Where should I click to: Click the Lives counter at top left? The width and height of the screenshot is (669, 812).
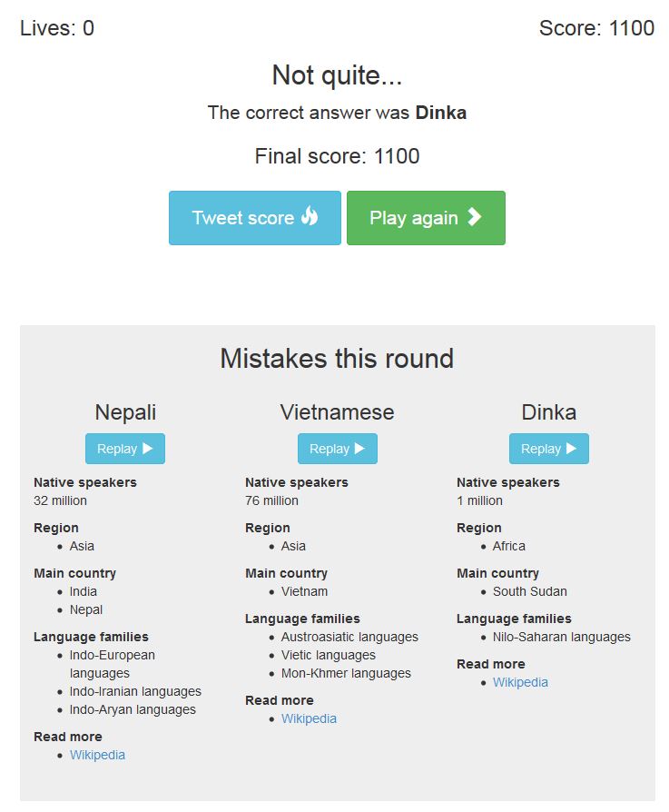click(57, 28)
